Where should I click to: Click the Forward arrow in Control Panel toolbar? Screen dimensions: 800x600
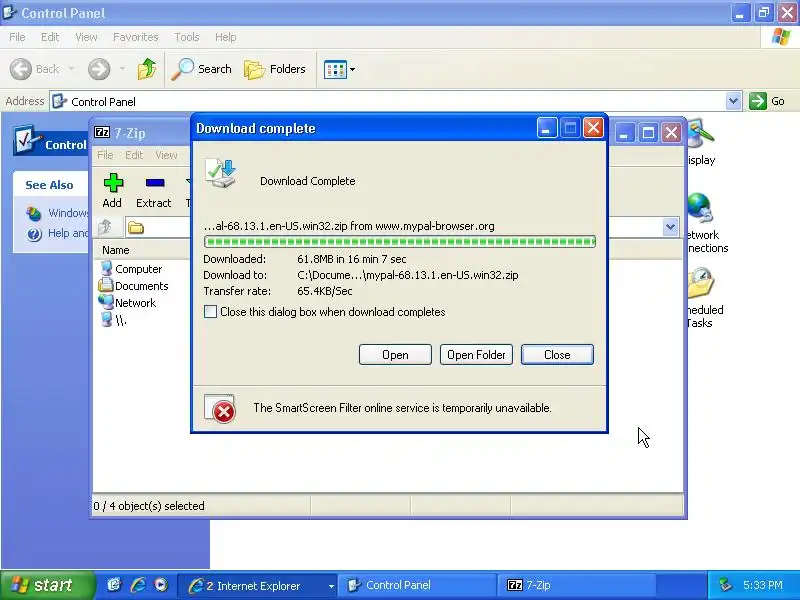pyautogui.click(x=99, y=69)
